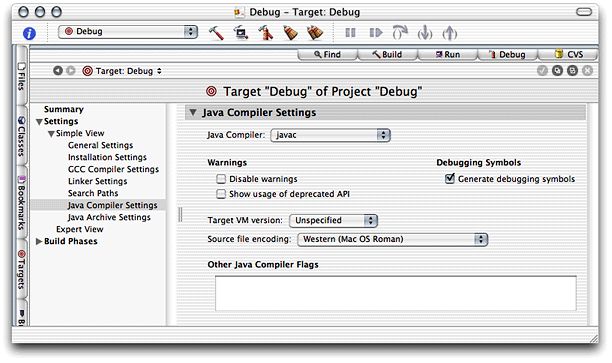Click the red target icon beside Target: Debug
Viewport: 612px width, 363px height.
tap(87, 71)
